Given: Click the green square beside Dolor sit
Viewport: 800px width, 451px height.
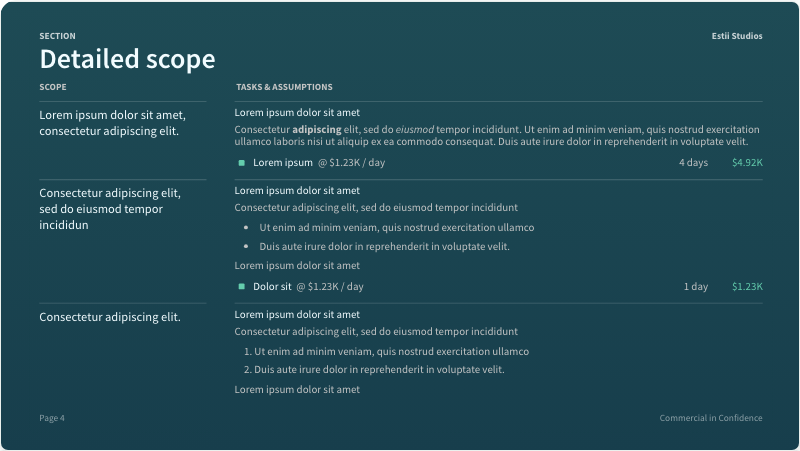Looking at the screenshot, I should (241, 287).
